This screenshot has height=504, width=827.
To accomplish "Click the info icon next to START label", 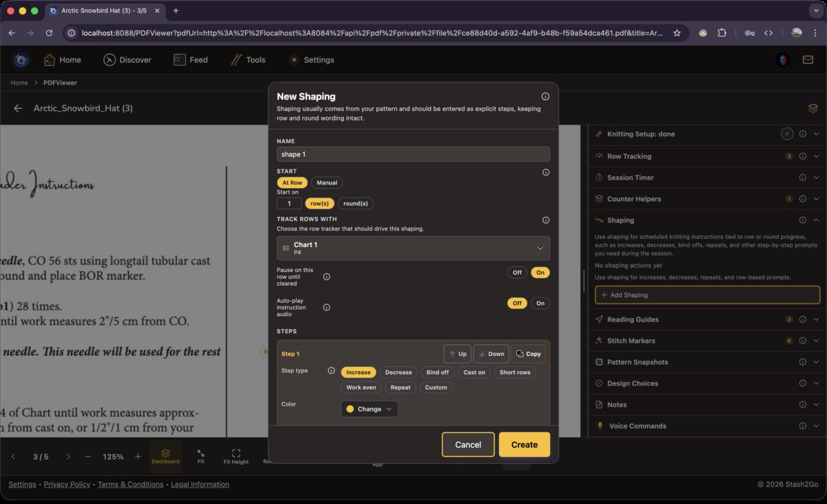I will [x=546, y=172].
